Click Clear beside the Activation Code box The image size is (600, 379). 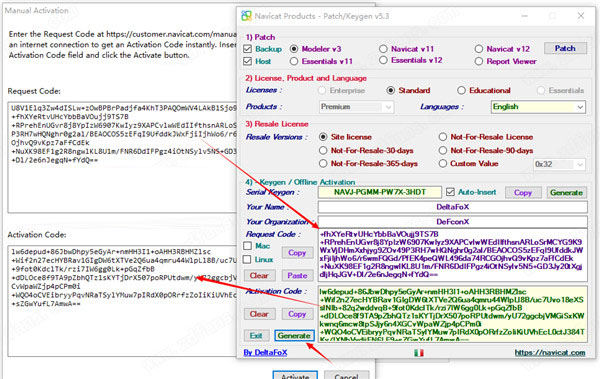pos(259,314)
